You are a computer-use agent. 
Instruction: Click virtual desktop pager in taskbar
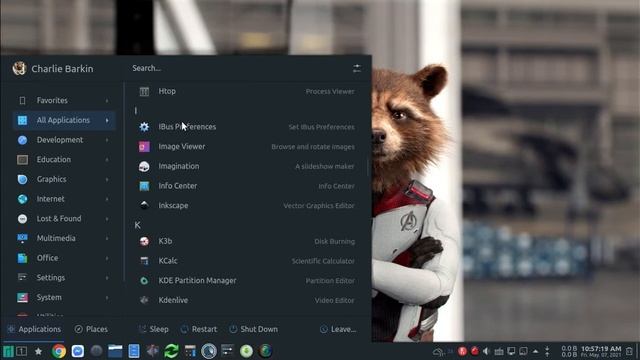pos(22,351)
